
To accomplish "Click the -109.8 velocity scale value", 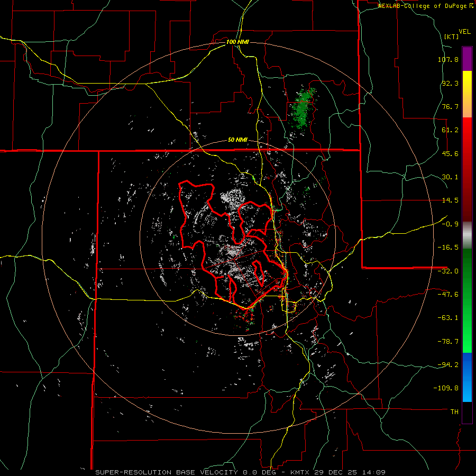I will pos(446,388).
